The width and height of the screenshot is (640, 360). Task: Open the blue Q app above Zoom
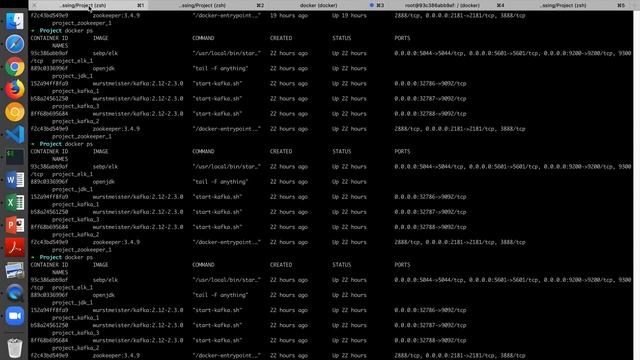[x=15, y=293]
